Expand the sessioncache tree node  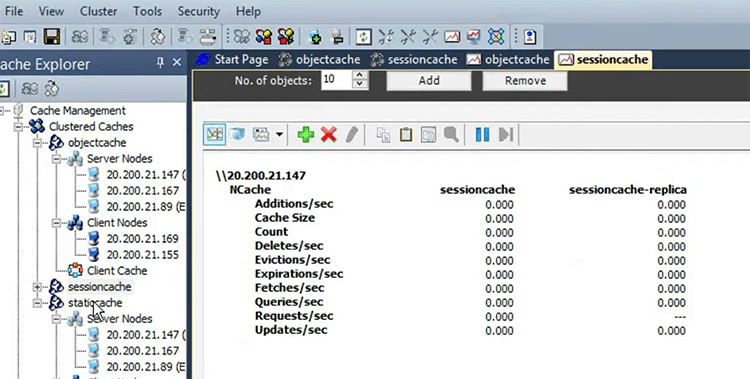coord(37,287)
